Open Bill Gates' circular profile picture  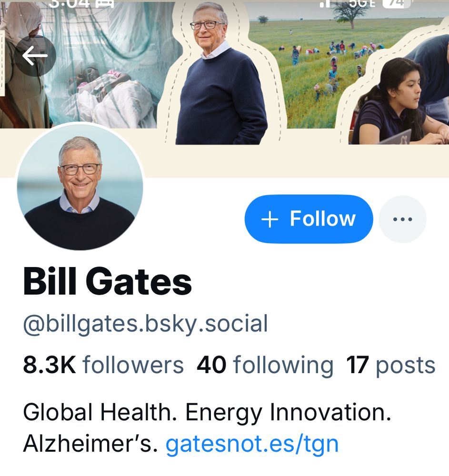(80, 186)
